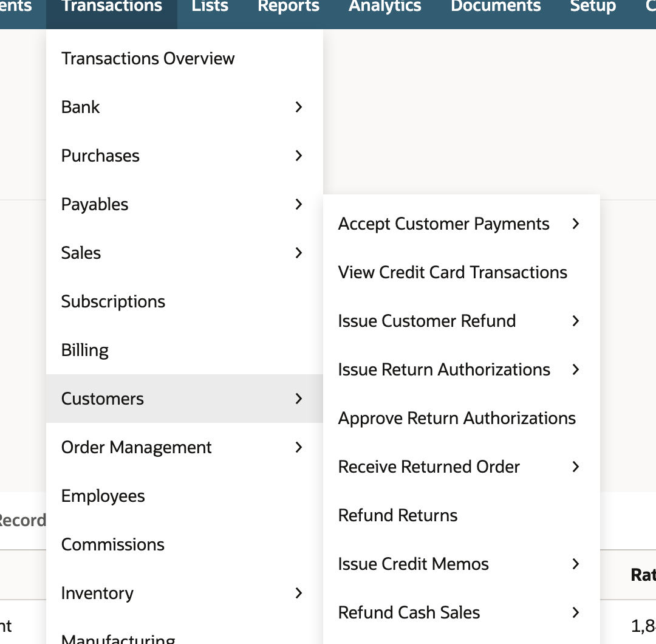The image size is (656, 644).
Task: Select the highlighted Customers menu entry
Action: 185,399
